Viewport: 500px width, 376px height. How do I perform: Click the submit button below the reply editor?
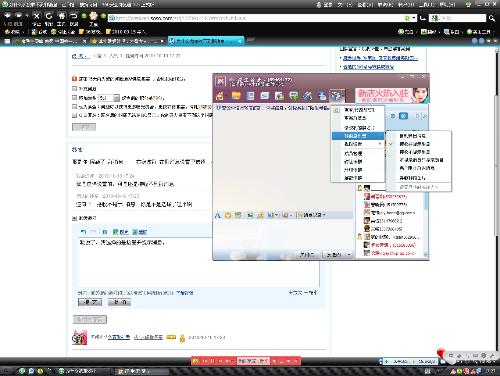90,302
